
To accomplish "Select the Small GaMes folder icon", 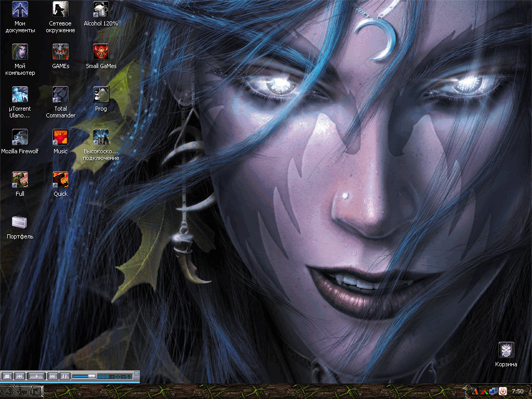I will 101,52.
